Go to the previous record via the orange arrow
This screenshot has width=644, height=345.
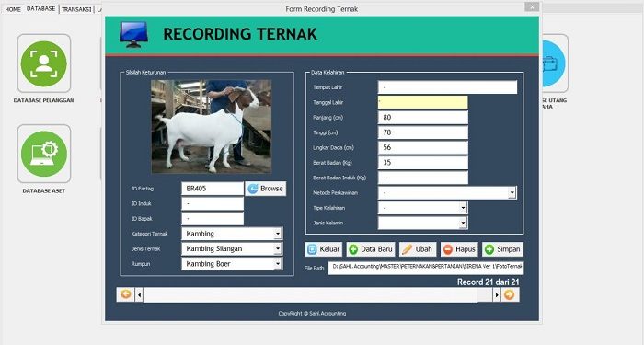tap(126, 294)
